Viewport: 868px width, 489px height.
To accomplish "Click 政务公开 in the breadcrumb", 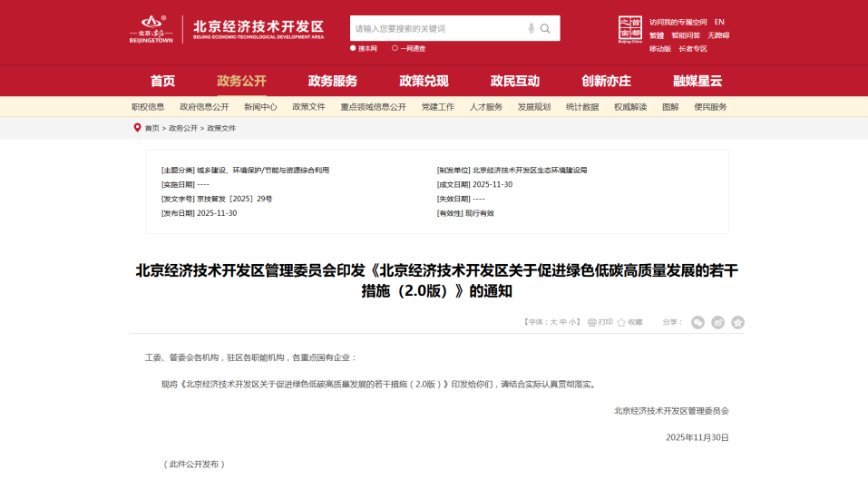I will coord(183,128).
